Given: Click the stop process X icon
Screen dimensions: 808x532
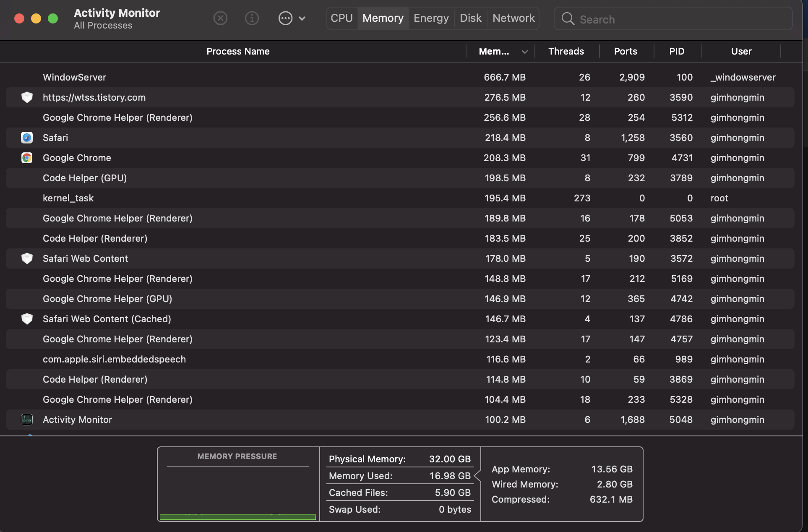Looking at the screenshot, I should [220, 18].
